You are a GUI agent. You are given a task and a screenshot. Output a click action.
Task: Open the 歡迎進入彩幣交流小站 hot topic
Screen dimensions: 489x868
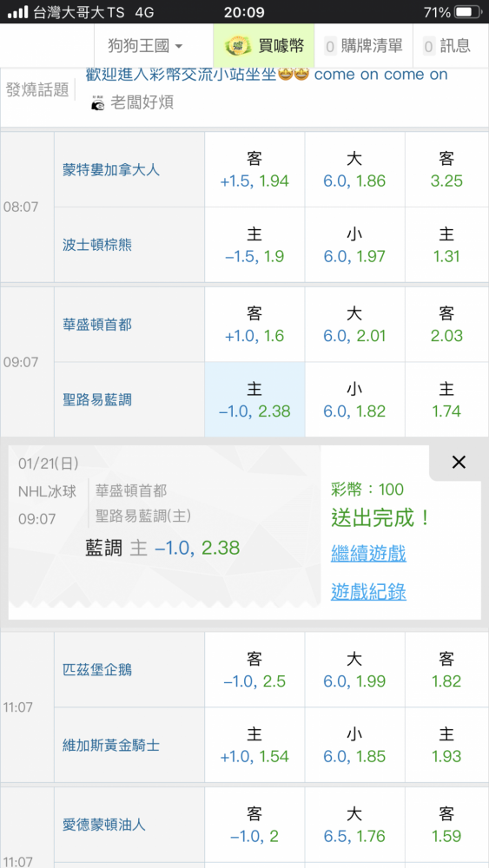267,75
